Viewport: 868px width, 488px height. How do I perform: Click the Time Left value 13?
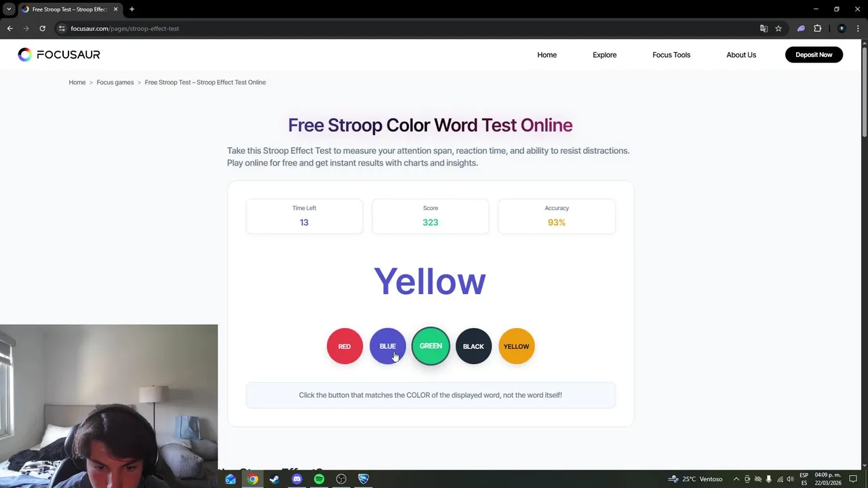pyautogui.click(x=304, y=222)
